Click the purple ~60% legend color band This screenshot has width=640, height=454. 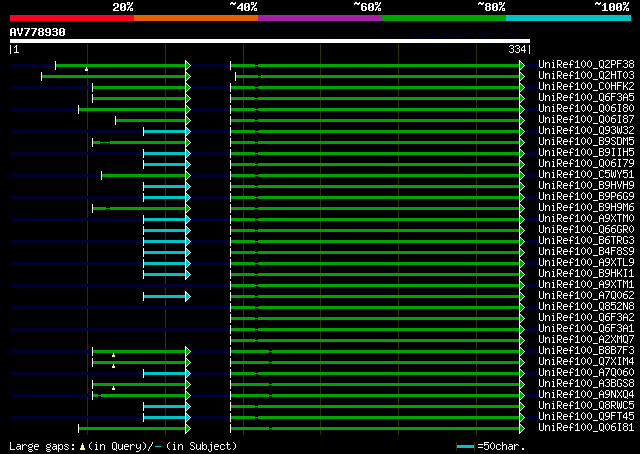[319, 18]
